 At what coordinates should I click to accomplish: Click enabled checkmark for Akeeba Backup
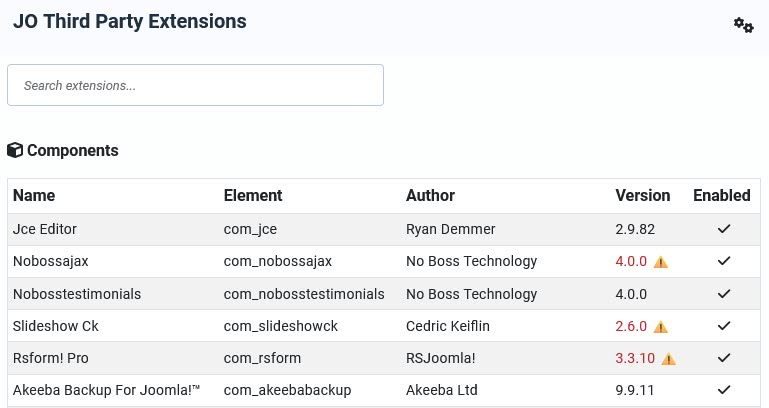pyautogui.click(x=724, y=390)
